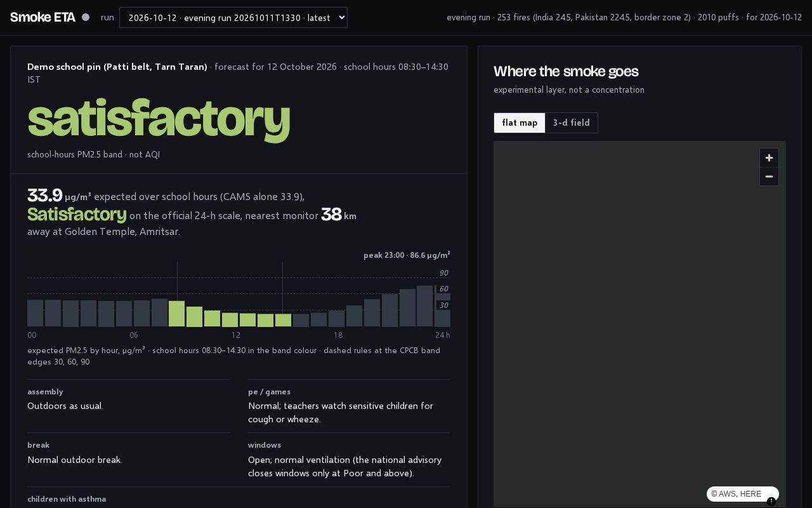Click the Smoke ETA app title
The height and width of the screenshot is (508, 812).
coord(43,17)
